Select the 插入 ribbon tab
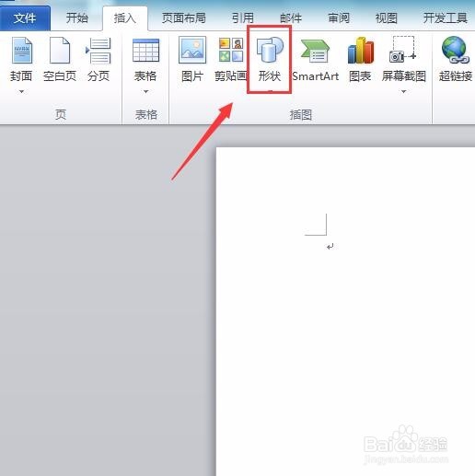475x476 pixels. (x=124, y=18)
